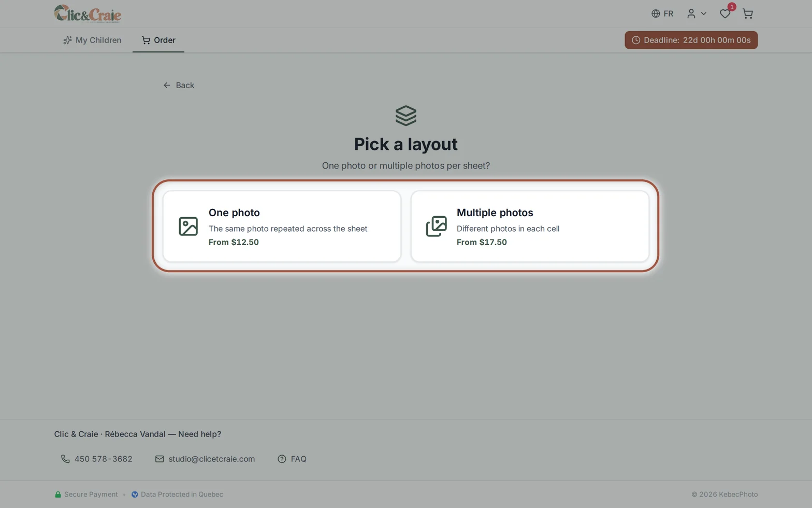The width and height of the screenshot is (812, 508).
Task: Click the Deadline countdown badge
Action: (691, 40)
